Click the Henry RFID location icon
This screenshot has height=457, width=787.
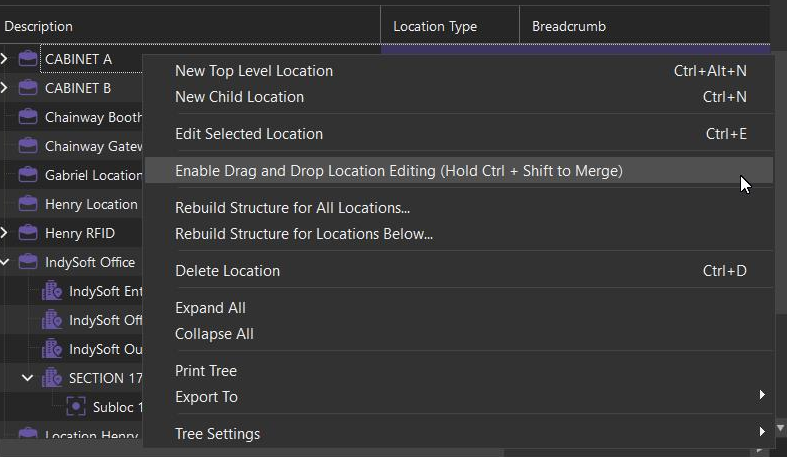tap(28, 233)
